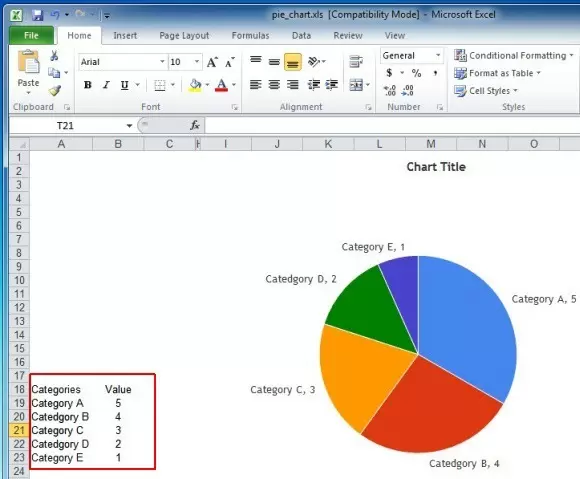This screenshot has width=580, height=479.
Task: Toggle the Bottom Align button
Action: coord(293,62)
